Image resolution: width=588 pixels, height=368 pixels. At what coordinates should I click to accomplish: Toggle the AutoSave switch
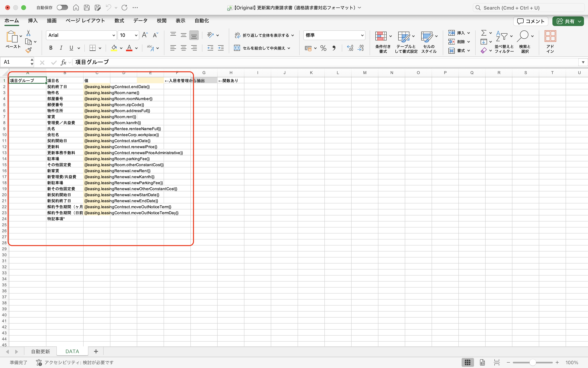pos(62,8)
